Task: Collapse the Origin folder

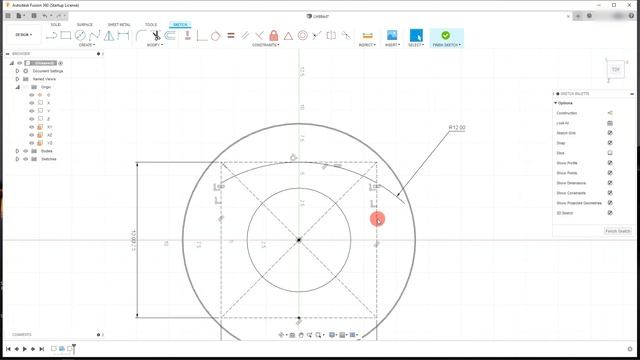Action: 17,87
